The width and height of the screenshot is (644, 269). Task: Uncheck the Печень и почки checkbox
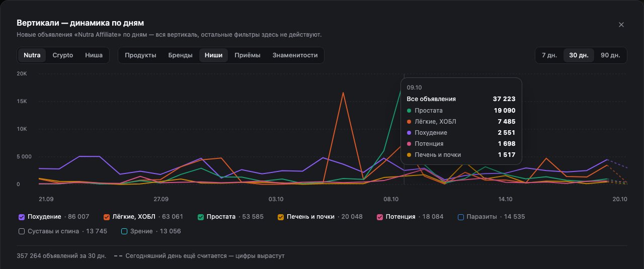(281, 217)
